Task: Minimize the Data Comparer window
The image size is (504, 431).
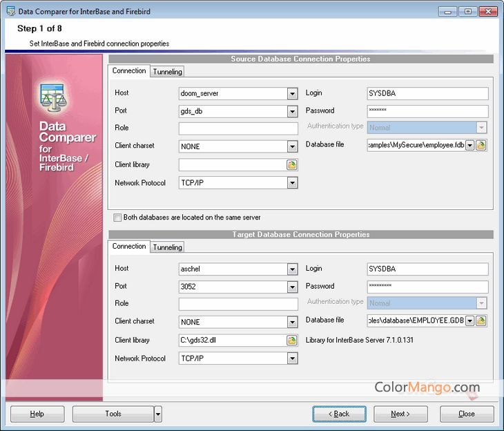Action: click(x=447, y=12)
